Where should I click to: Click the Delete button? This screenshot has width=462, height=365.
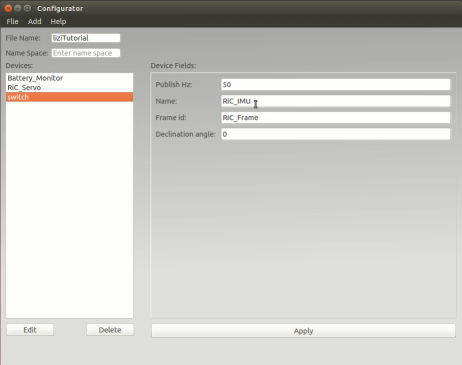tap(110, 330)
